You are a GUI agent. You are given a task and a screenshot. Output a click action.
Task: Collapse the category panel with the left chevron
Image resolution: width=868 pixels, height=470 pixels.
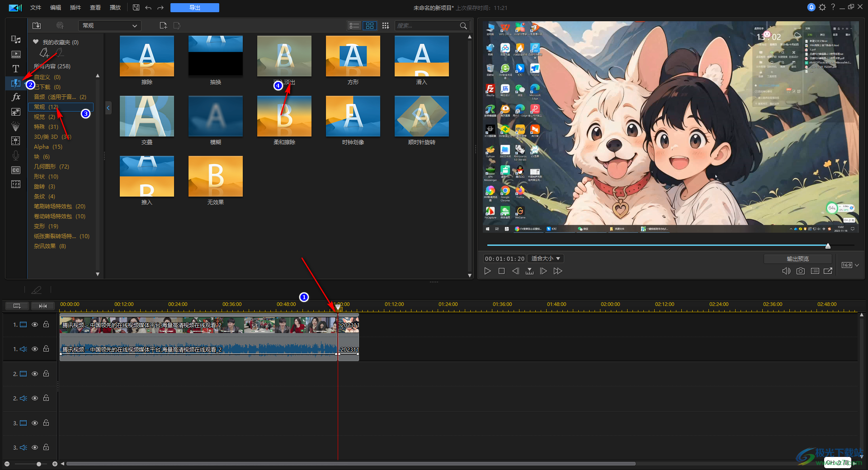coord(108,108)
